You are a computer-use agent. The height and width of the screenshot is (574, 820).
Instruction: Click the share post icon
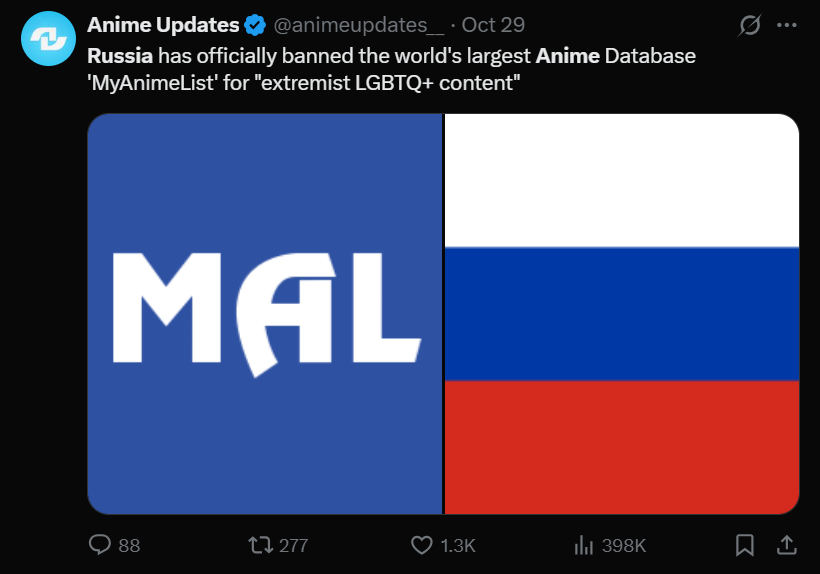coord(787,545)
